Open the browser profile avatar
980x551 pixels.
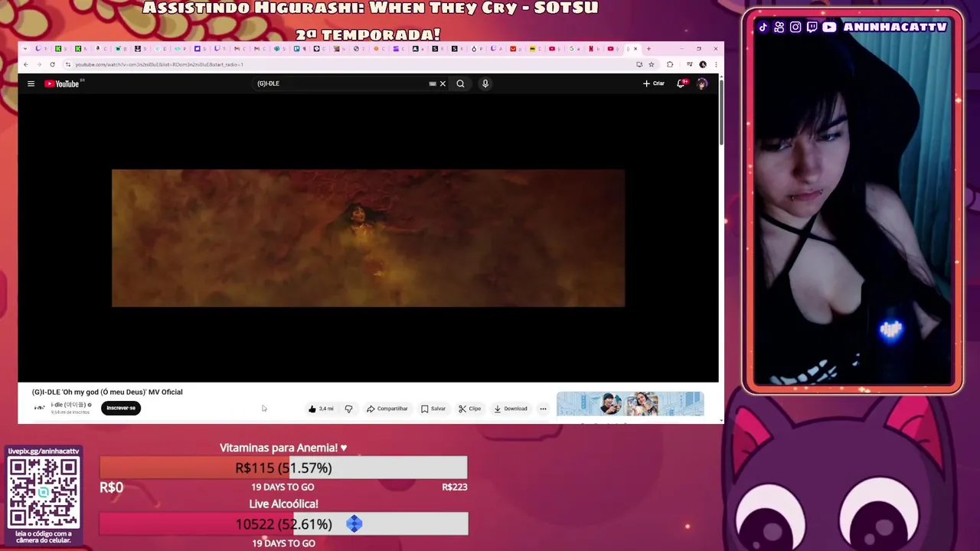(703, 64)
